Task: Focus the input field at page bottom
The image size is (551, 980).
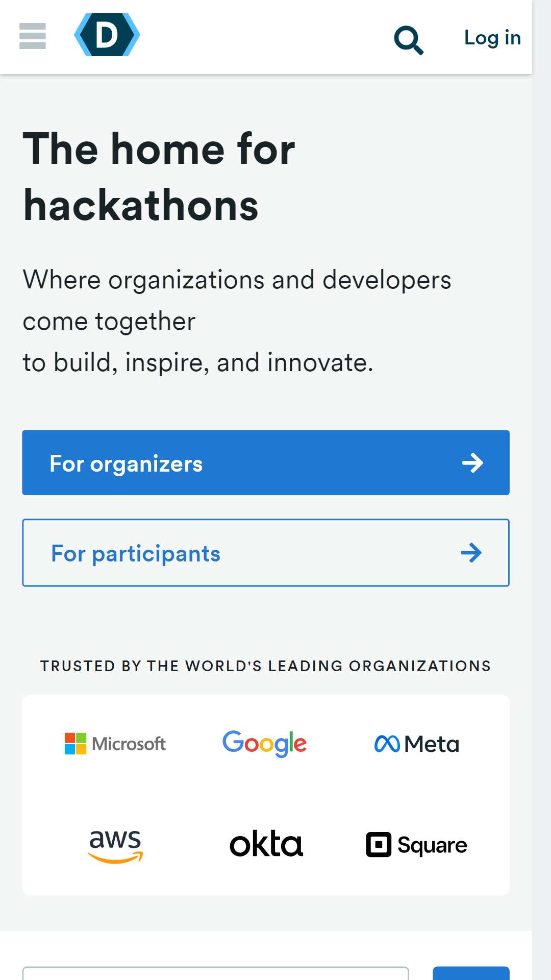Action: pos(215,973)
